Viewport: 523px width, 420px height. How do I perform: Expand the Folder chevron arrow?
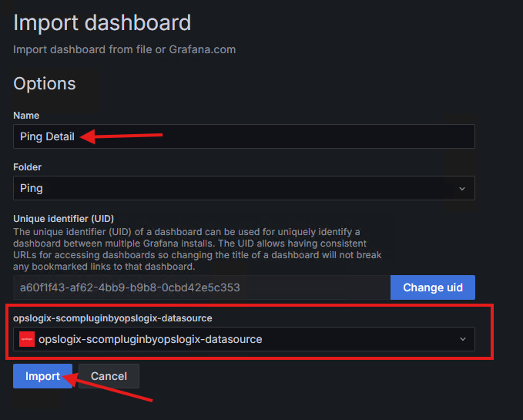click(x=462, y=188)
